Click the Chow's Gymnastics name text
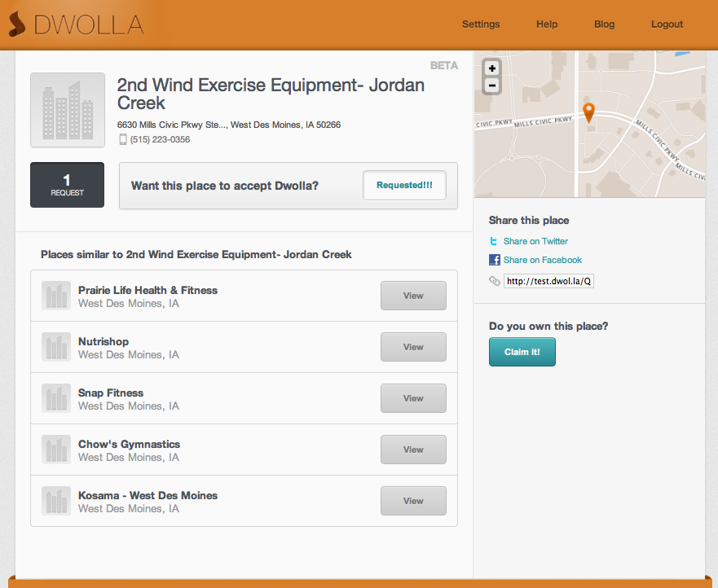The height and width of the screenshot is (588, 718). pyautogui.click(x=129, y=444)
